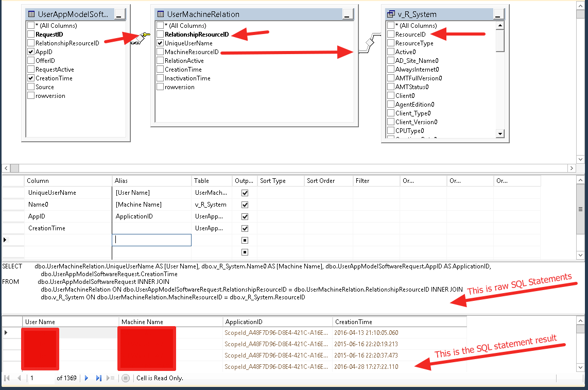
Task: Collapse the UserAppModelSoft table window
Action: click(119, 15)
